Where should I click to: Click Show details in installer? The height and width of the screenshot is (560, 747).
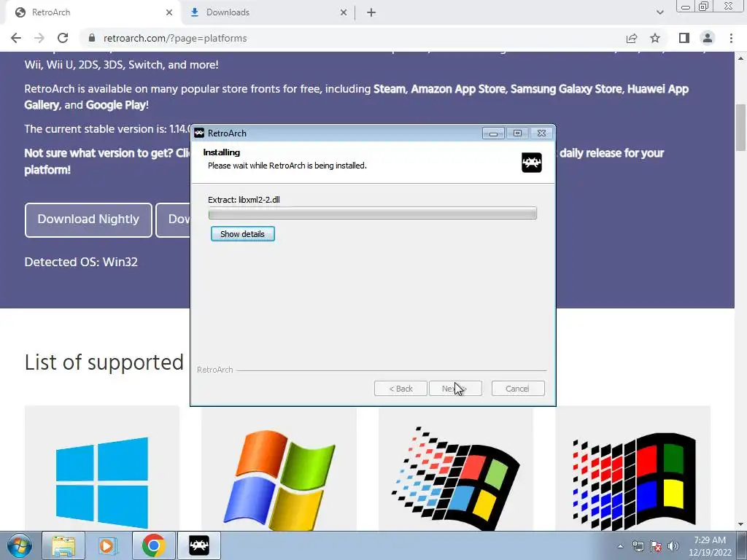pos(242,234)
